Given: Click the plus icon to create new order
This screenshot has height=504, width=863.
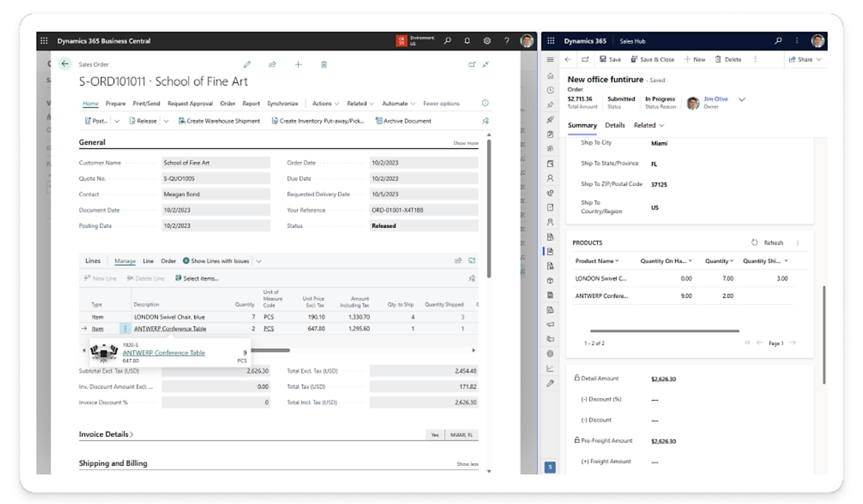Looking at the screenshot, I should click(298, 65).
